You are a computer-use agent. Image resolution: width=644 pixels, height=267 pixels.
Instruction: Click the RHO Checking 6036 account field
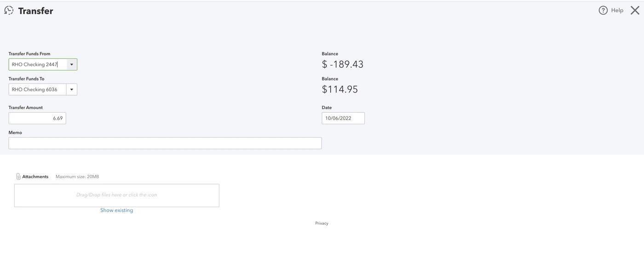click(38, 89)
